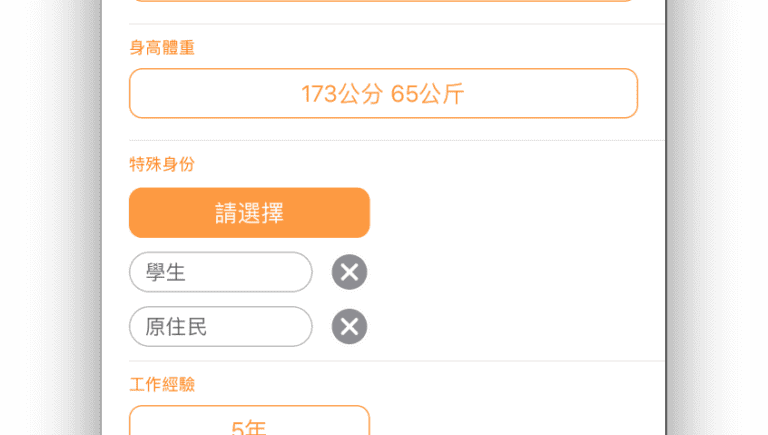Click the 學生 text inside its tag
The image size is (768, 435).
(x=166, y=272)
